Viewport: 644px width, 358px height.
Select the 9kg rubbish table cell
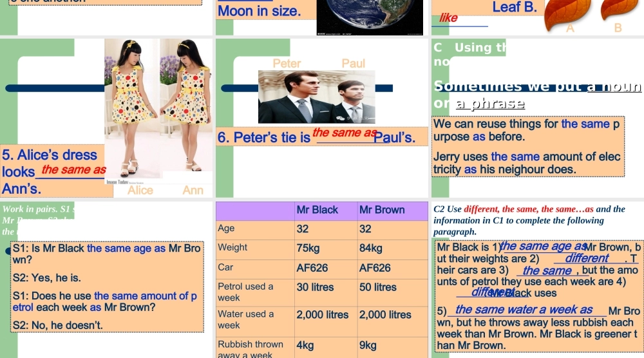coord(368,346)
